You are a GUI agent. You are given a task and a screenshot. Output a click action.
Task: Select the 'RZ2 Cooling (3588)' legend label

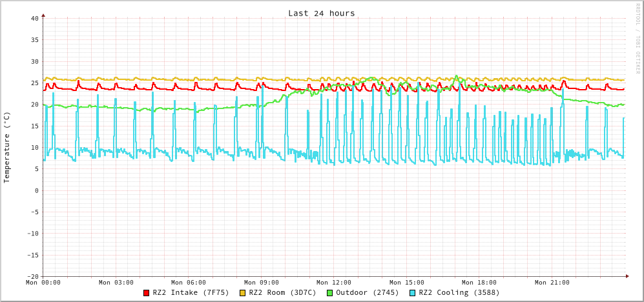[459, 293]
